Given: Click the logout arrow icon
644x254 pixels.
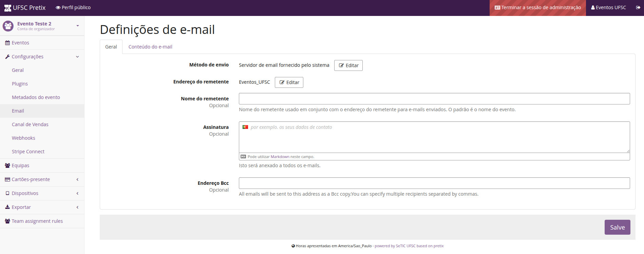Looking at the screenshot, I should 638,7.
